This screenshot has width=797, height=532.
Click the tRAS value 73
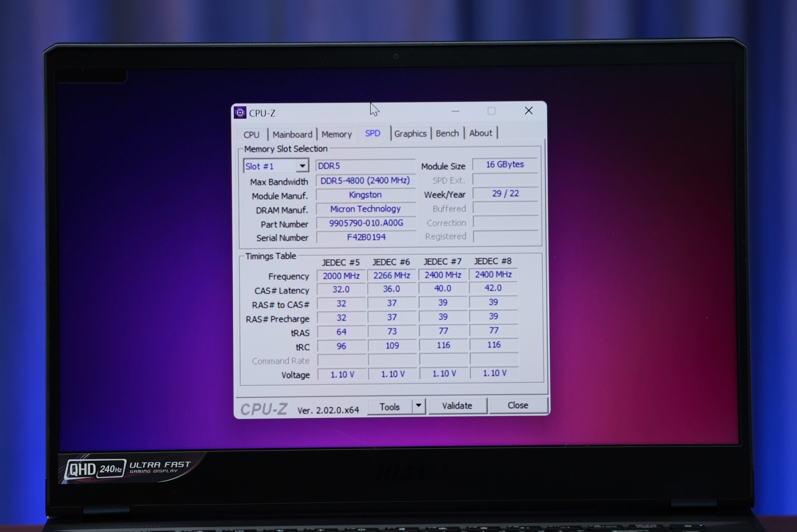(392, 331)
